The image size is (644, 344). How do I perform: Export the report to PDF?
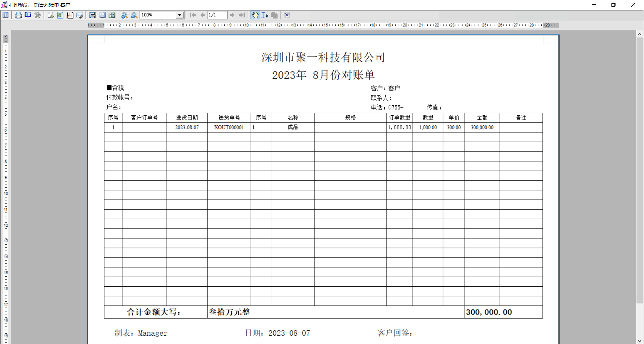click(x=70, y=15)
